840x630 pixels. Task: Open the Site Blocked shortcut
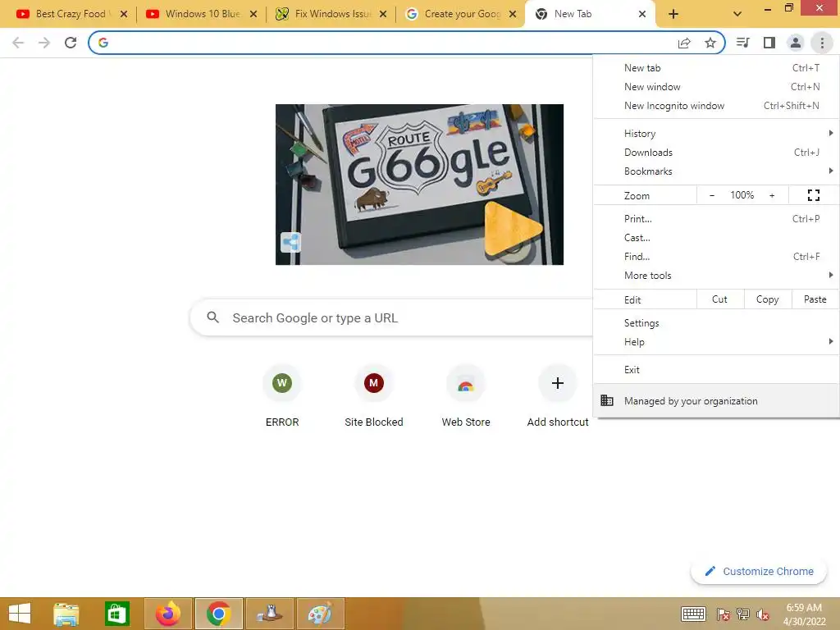point(374,396)
